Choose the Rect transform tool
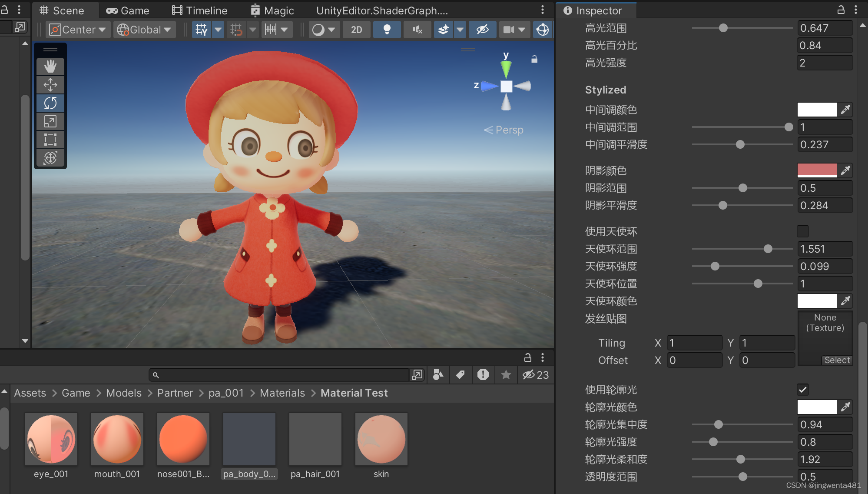 (x=50, y=140)
